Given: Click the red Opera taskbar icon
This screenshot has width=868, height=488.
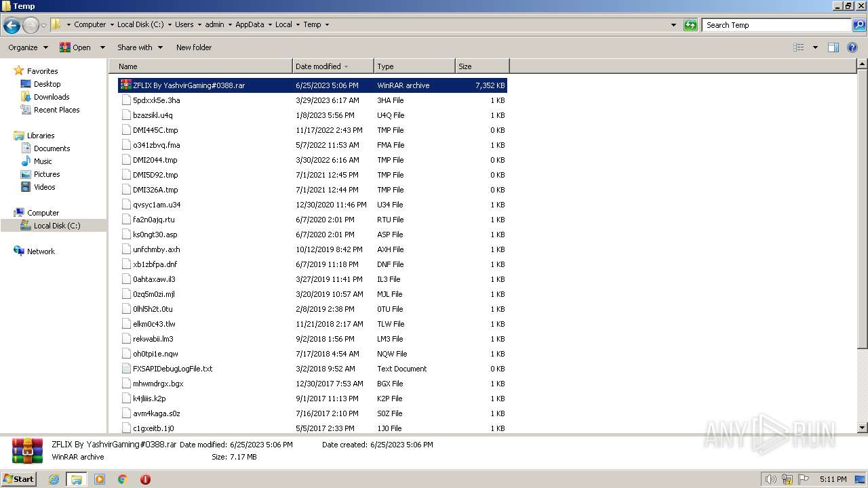Looking at the screenshot, I should (x=145, y=479).
